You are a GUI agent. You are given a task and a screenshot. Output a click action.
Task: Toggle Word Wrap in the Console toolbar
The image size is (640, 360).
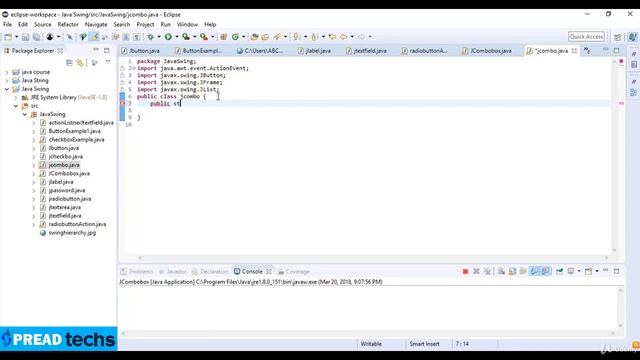[523, 271]
